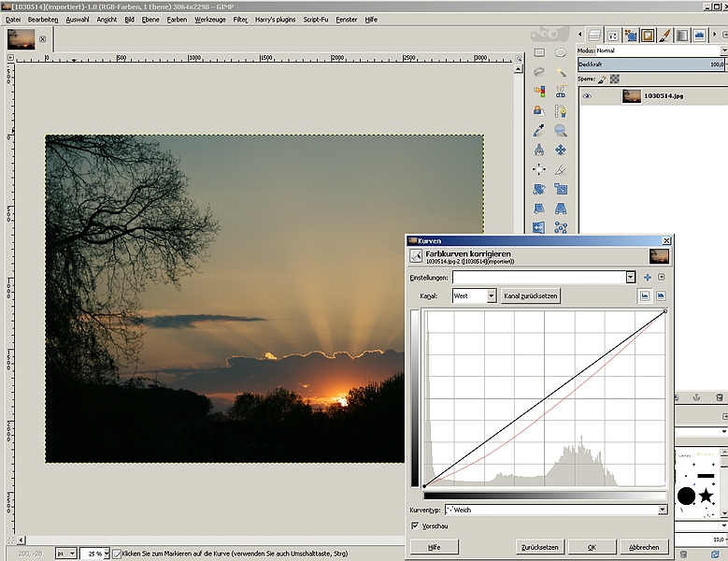
Task: Switch curves histogram to logarithmic view
Action: [661, 295]
